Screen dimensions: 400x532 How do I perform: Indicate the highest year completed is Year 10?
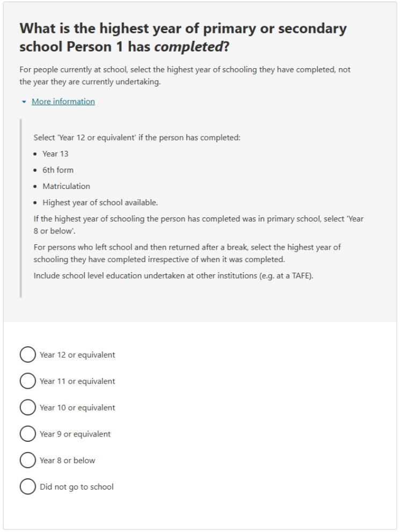pyautogui.click(x=27, y=407)
